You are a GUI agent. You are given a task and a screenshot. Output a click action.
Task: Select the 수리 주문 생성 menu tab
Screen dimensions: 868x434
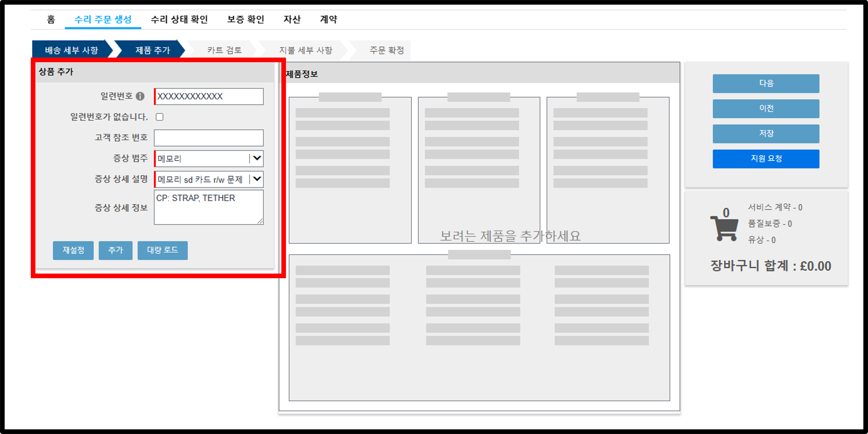tap(103, 19)
